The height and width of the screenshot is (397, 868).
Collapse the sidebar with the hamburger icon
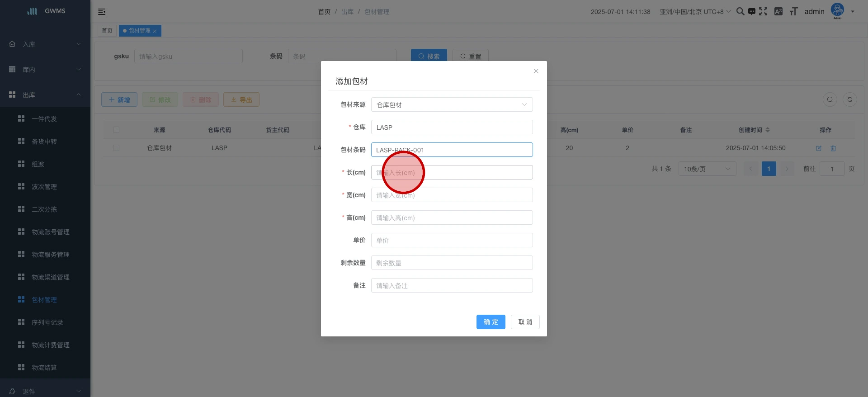click(102, 12)
